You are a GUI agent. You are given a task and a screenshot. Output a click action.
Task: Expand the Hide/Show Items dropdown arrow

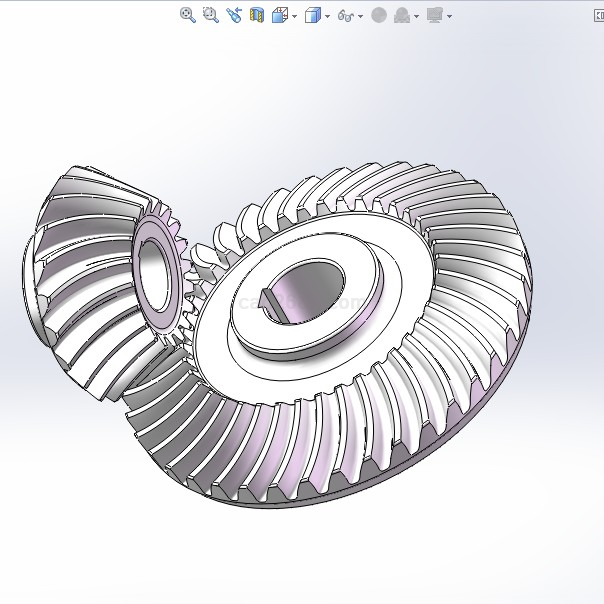click(x=361, y=16)
